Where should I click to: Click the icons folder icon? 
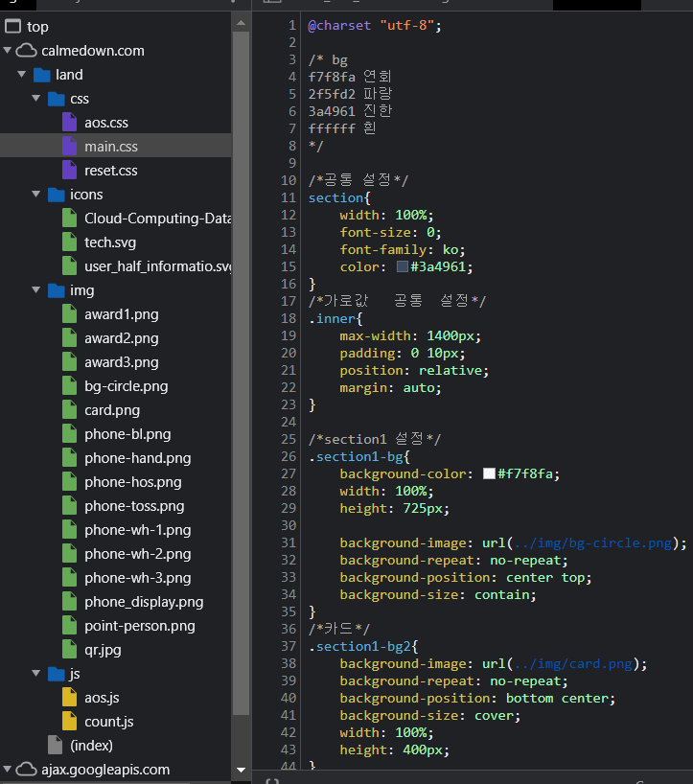(56, 195)
